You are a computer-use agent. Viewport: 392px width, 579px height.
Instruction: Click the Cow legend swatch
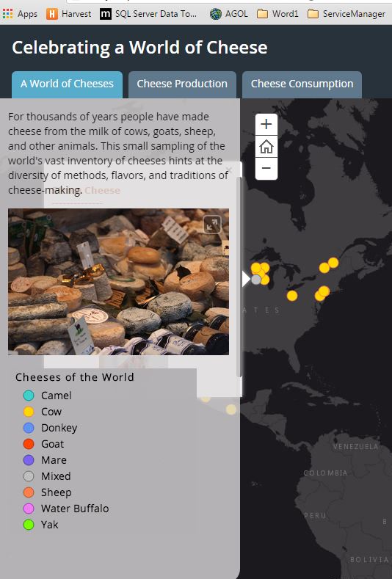tap(29, 412)
